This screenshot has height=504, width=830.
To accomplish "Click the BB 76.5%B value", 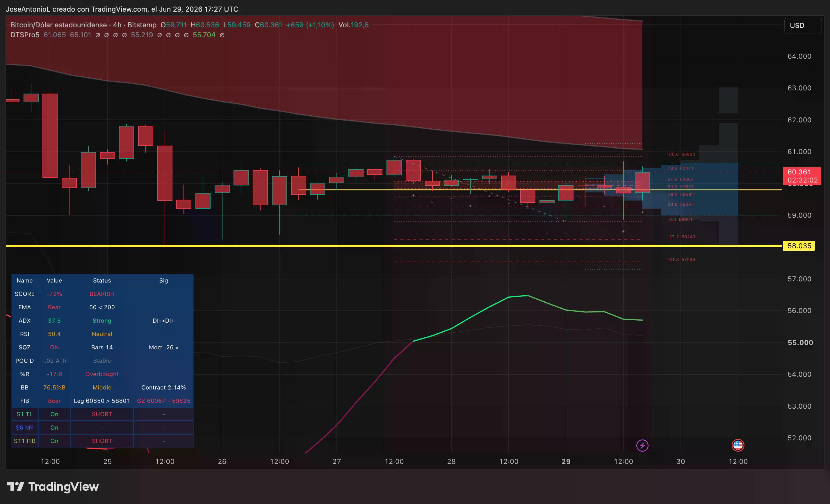I will click(x=54, y=387).
